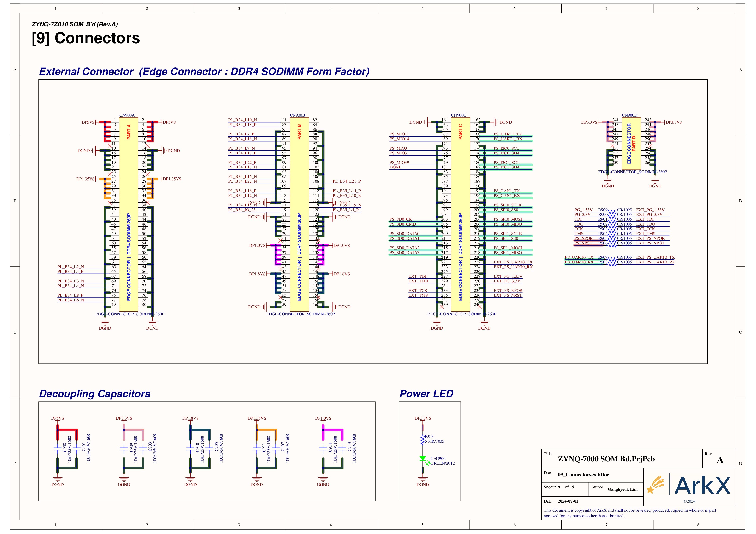Click the title "ZYNQ-7000 SOM Bd.PrjPcb"
The height and width of the screenshot is (534, 756).
tap(606, 459)
